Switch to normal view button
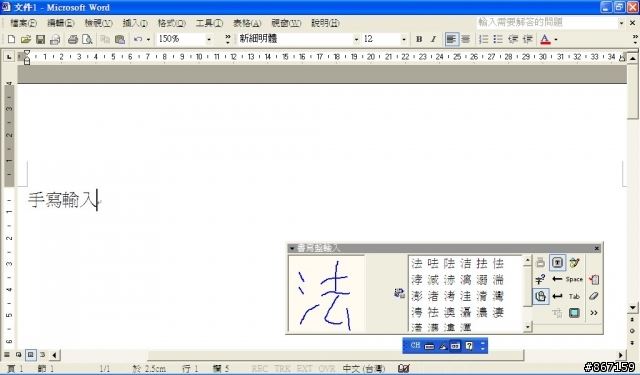Viewport: 640px width, 375px height. pyautogui.click(x=7, y=355)
